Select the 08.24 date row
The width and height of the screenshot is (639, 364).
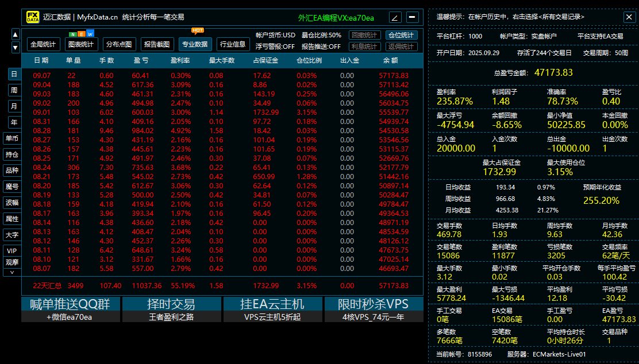click(x=222, y=167)
